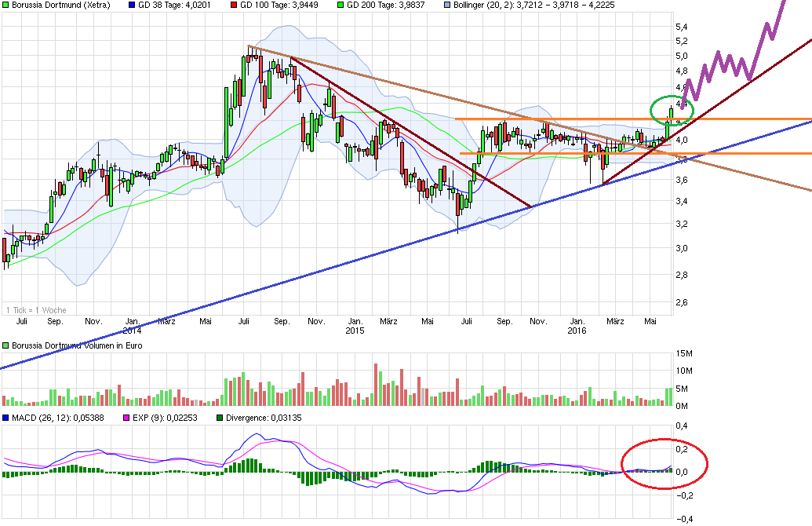Click the 'EXP (9): 0,02253' label
Screen dimensions: 812x526
coord(166,418)
